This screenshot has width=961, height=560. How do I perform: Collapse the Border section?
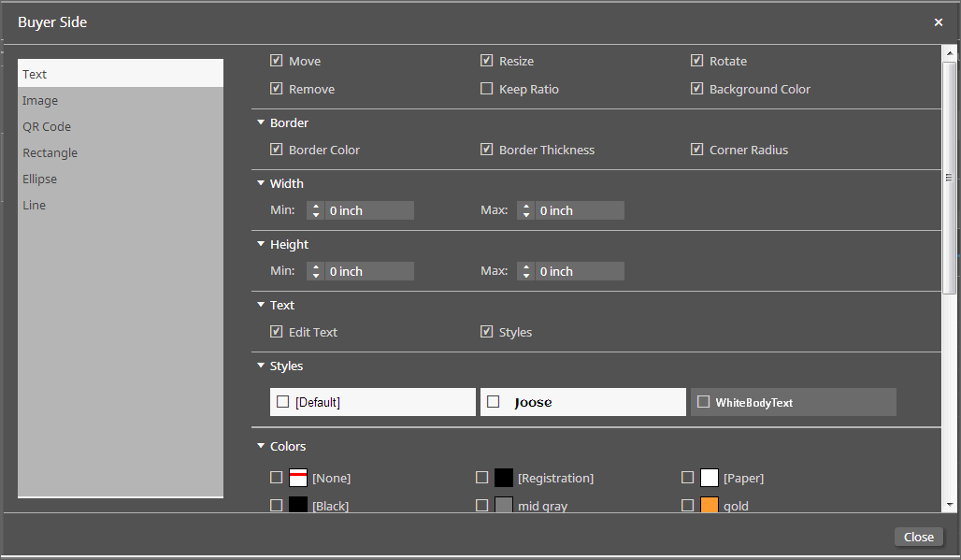coord(261,122)
